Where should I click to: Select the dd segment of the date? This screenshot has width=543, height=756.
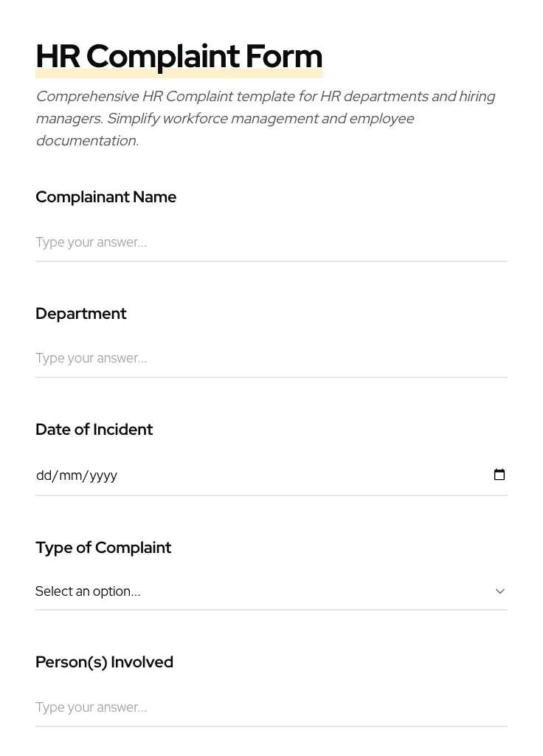44,475
